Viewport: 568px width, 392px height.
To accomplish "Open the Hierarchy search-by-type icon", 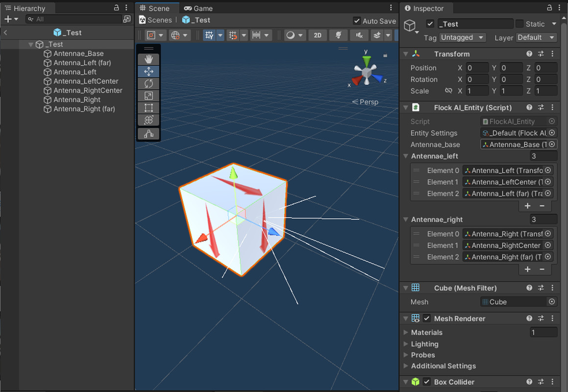I will coord(127,19).
